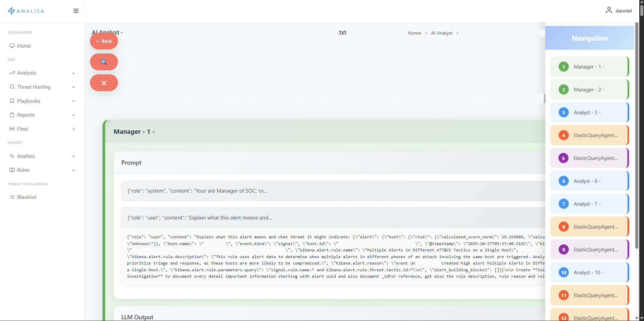This screenshot has height=321, width=644.
Task: Click the Analisa activity pulse icon
Action: (x=12, y=156)
